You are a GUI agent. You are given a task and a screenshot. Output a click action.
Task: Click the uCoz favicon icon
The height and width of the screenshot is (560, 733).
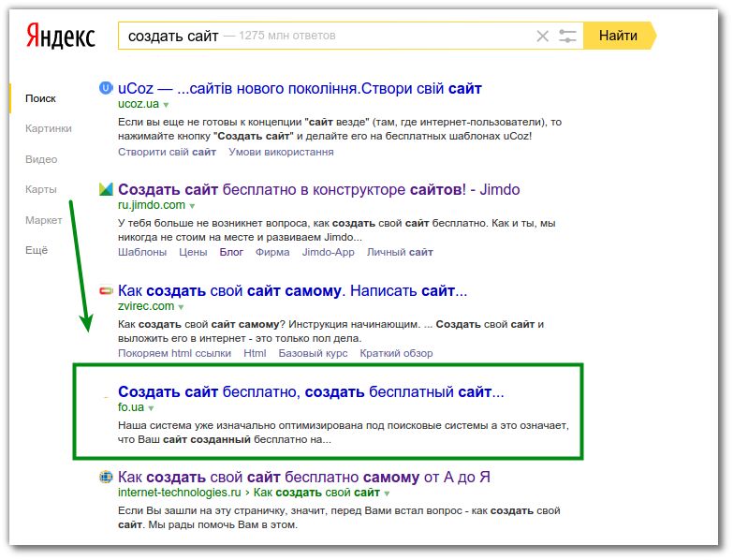(106, 87)
